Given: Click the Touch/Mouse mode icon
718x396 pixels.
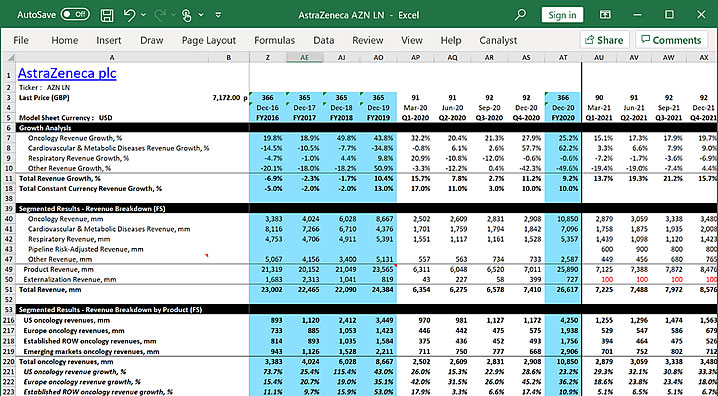Looking at the screenshot, I should 186,15.
